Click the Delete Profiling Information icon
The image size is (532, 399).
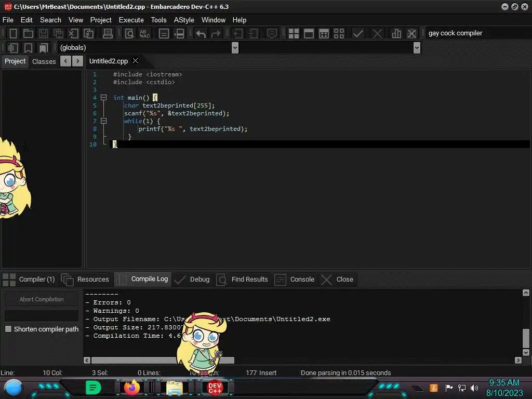[x=411, y=34]
